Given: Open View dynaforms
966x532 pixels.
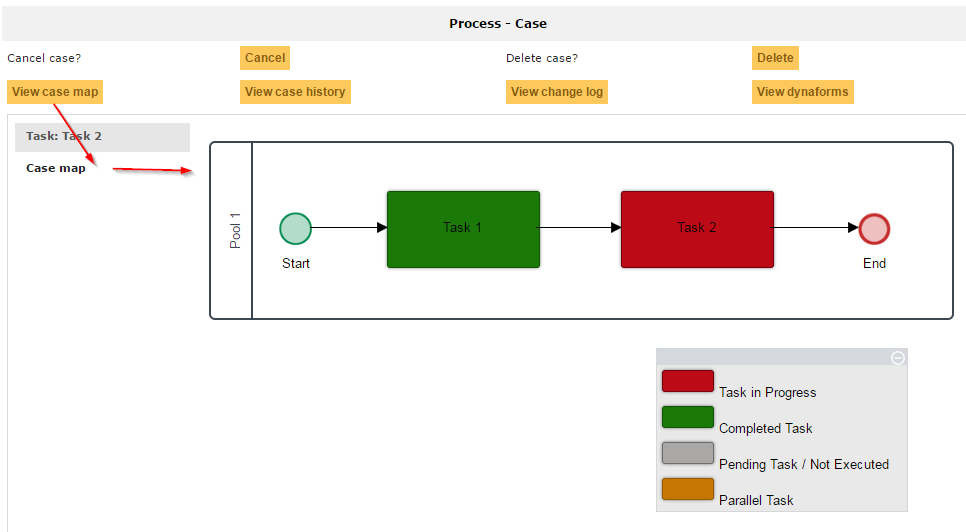Looking at the screenshot, I should [802, 92].
